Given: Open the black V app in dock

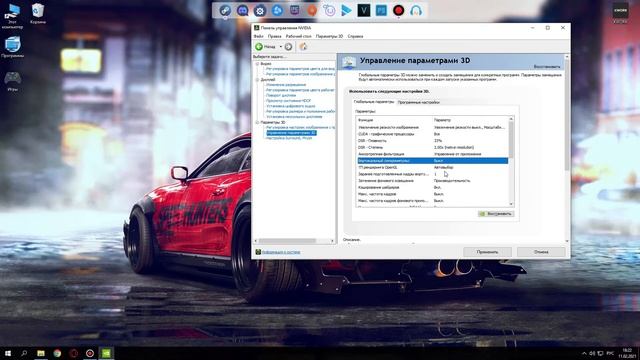Looking at the screenshot, I should click(x=364, y=10).
